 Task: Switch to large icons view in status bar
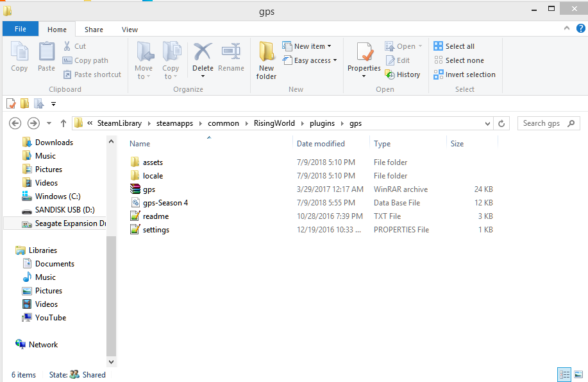click(x=578, y=374)
